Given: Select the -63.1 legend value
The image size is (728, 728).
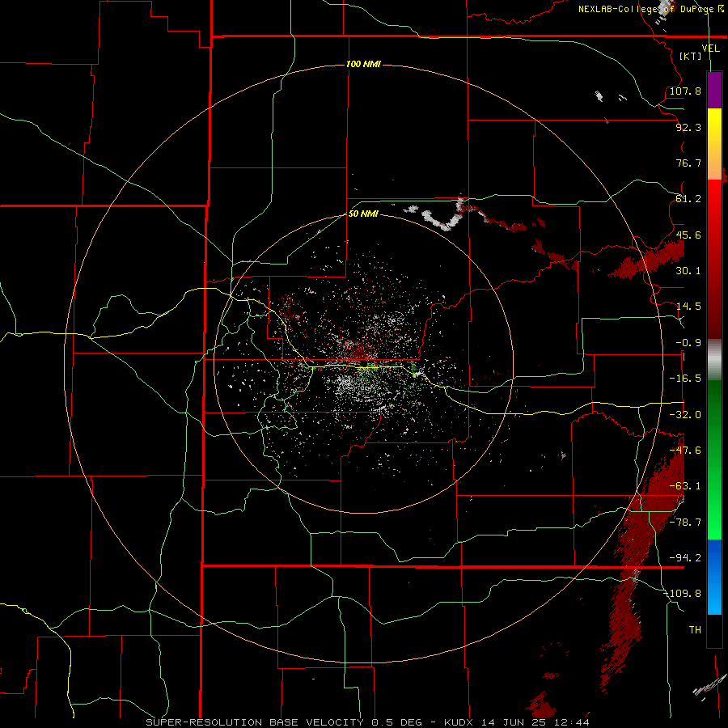Looking at the screenshot, I should [x=685, y=486].
